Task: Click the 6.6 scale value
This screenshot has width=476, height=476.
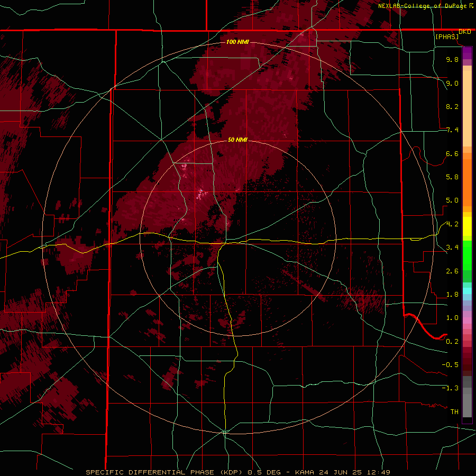Action: pyautogui.click(x=452, y=153)
